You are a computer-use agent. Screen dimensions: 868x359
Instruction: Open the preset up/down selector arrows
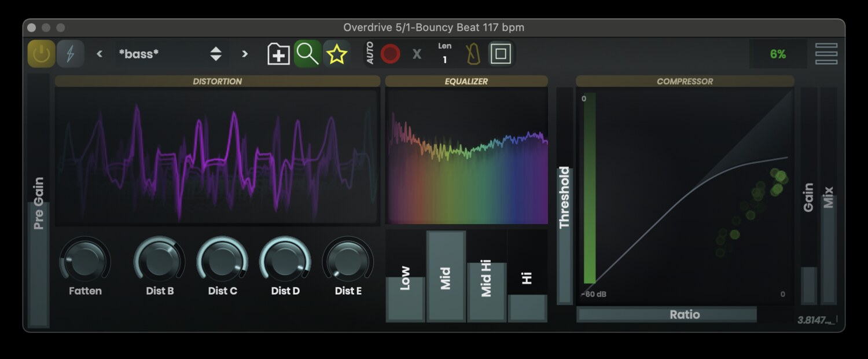tap(215, 53)
